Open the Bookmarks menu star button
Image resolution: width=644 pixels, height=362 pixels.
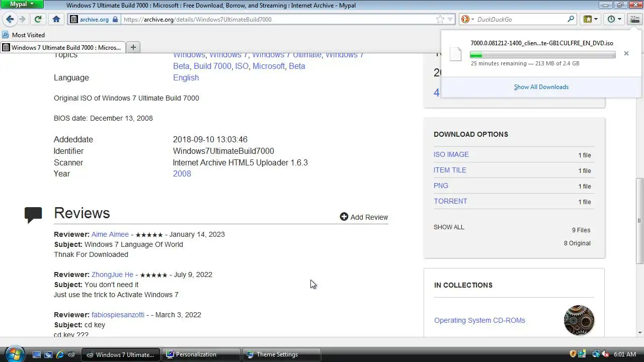[587, 19]
